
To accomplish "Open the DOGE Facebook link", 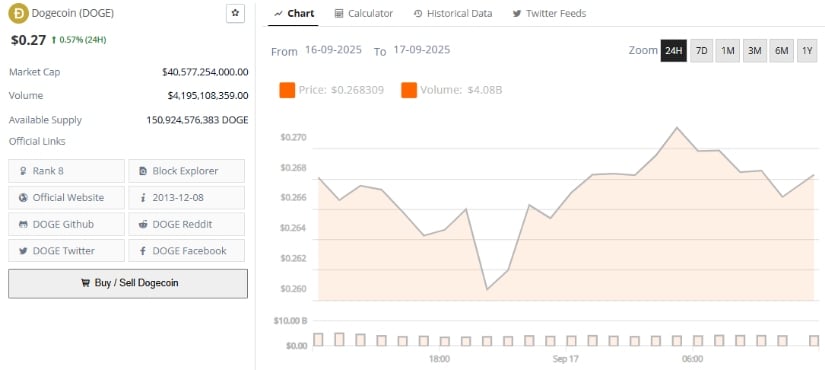I will pos(186,251).
